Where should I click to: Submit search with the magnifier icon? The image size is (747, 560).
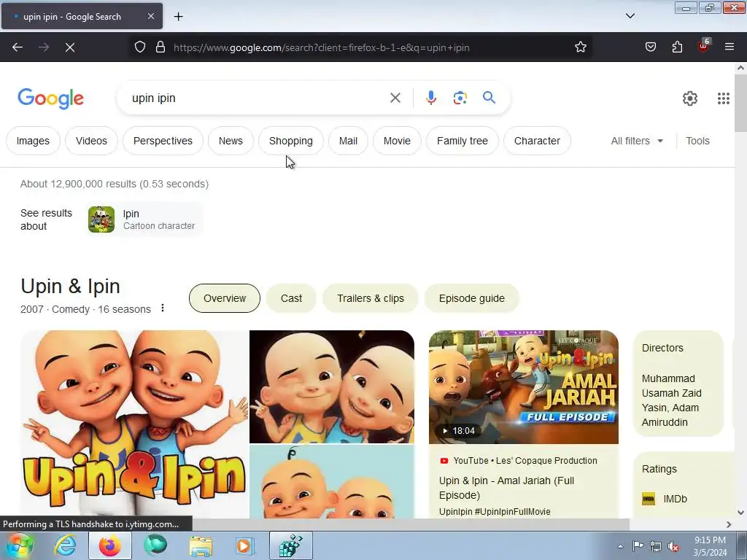coord(489,98)
